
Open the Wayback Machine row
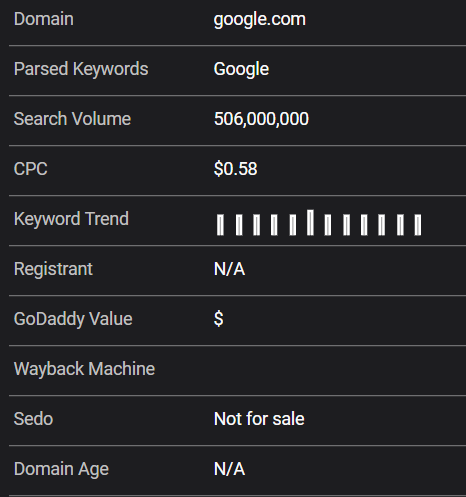[x=237, y=370]
